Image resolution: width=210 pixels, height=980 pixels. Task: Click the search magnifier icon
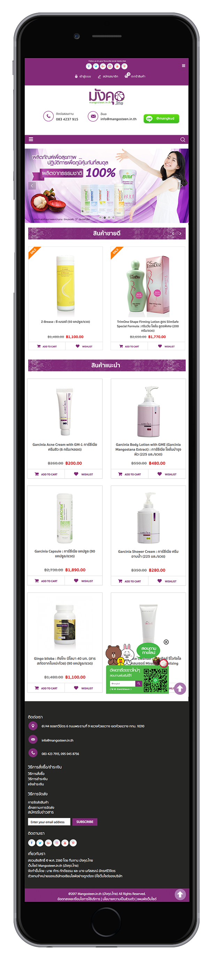pyautogui.click(x=182, y=140)
